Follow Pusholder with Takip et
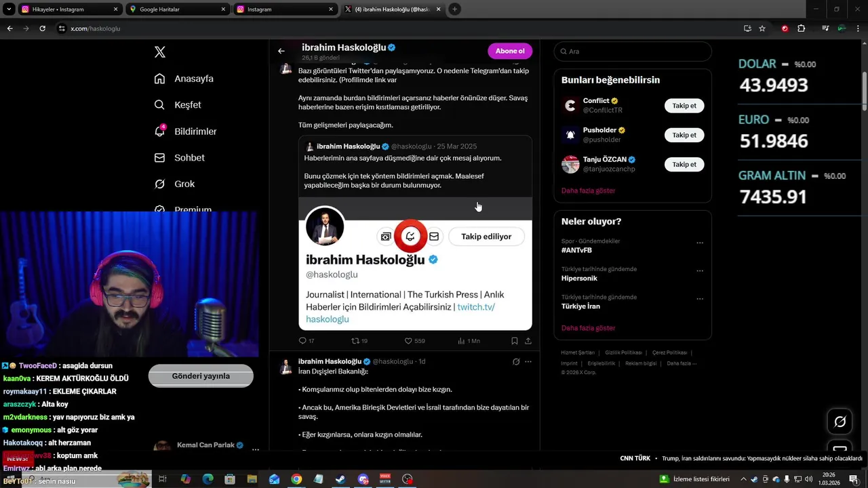This screenshot has height=488, width=868. click(684, 135)
